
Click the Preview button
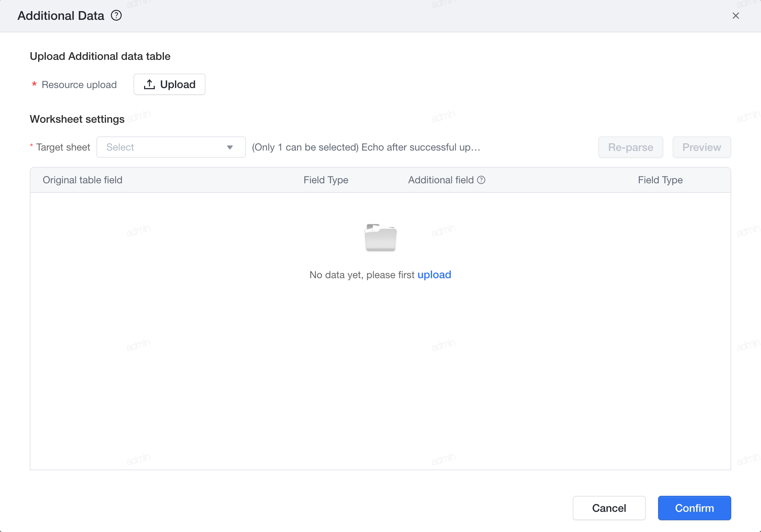click(702, 147)
